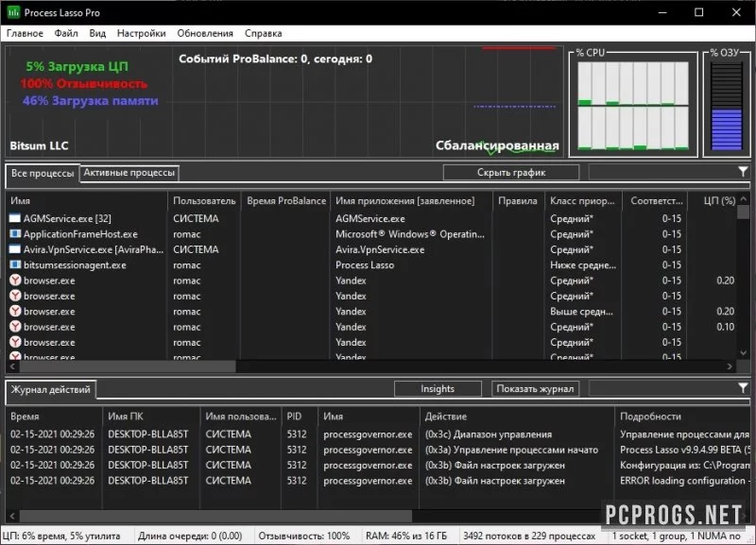Click 'Microsoft® Windows® Operatin...' application name cell
This screenshot has height=545, width=756.
click(x=410, y=234)
